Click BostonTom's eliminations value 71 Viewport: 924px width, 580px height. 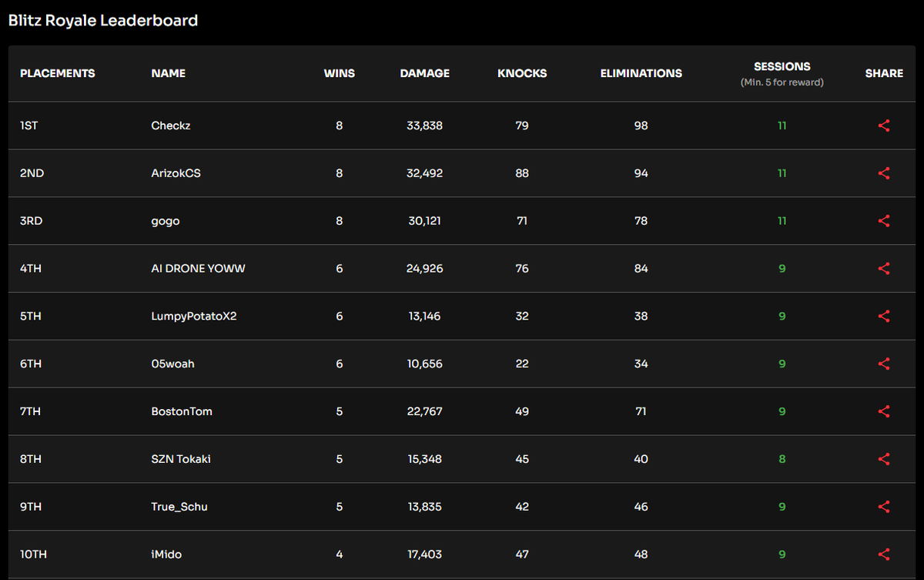tap(641, 411)
